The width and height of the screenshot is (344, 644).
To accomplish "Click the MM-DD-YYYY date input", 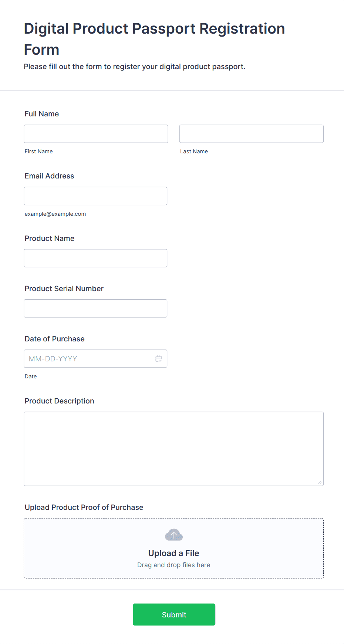I will tap(89, 359).
